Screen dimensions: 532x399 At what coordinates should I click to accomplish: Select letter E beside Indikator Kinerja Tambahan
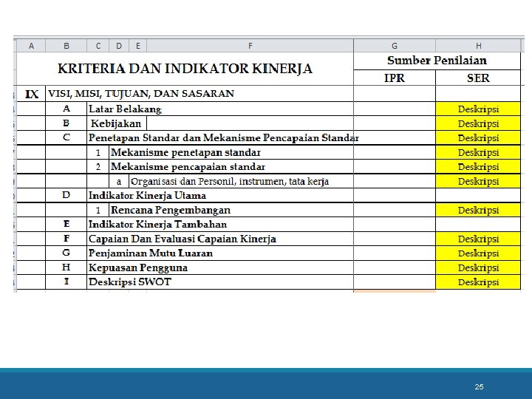coord(66,225)
